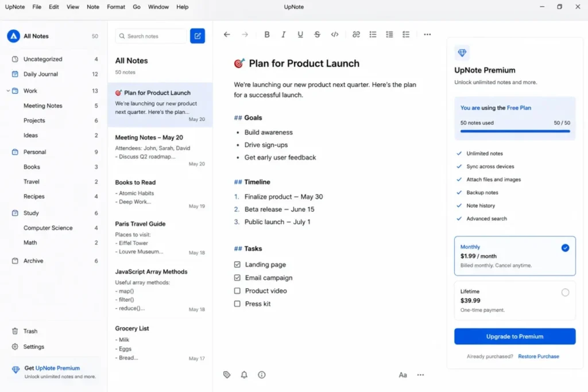Set a reminder with the bell icon
This screenshot has height=392, width=588.
[x=244, y=375]
